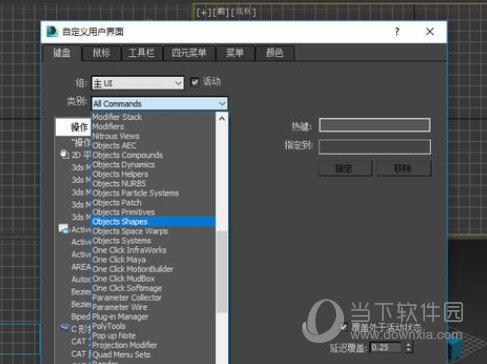The width and height of the screenshot is (487, 364).
Task: Click the 热键 hotkey input field
Action: pos(375,125)
